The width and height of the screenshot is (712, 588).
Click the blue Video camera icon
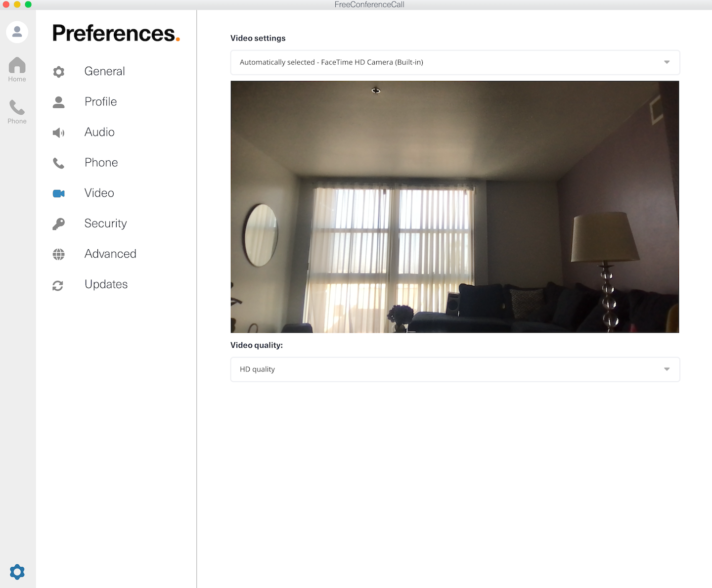[x=59, y=193]
